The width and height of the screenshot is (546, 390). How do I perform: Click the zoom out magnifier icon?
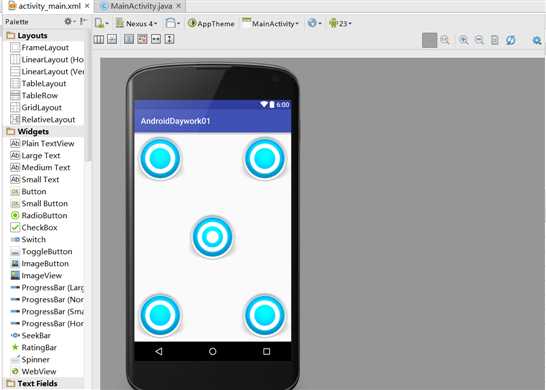click(479, 40)
